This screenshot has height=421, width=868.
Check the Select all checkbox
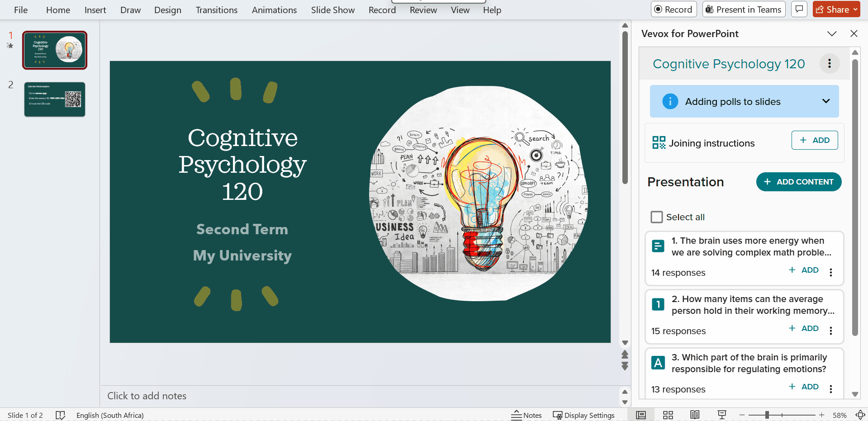(656, 217)
